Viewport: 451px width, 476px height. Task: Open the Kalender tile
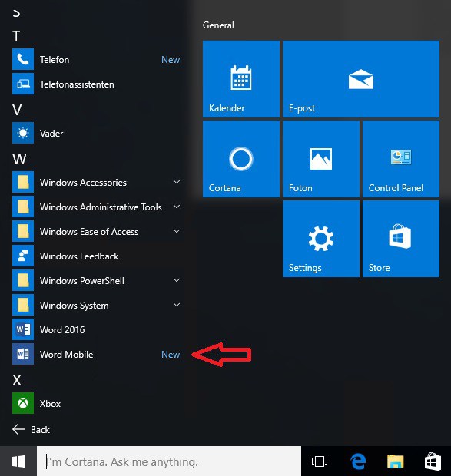(241, 79)
